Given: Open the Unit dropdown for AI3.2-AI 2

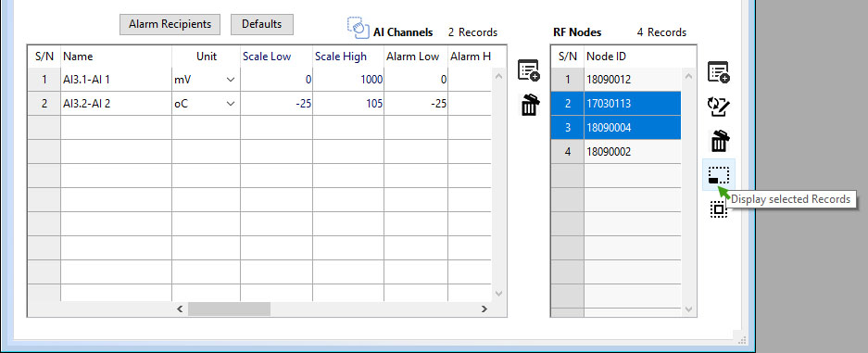Looking at the screenshot, I should pos(231,104).
